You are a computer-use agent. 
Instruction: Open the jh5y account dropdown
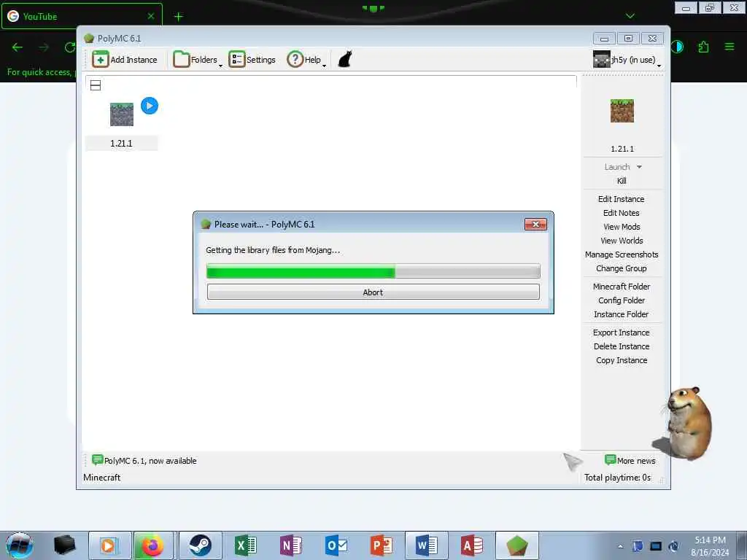(x=627, y=60)
